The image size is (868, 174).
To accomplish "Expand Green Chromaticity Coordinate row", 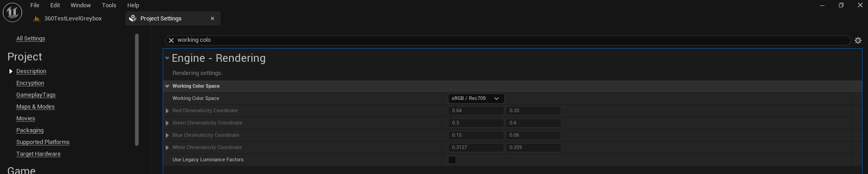I will tap(167, 123).
